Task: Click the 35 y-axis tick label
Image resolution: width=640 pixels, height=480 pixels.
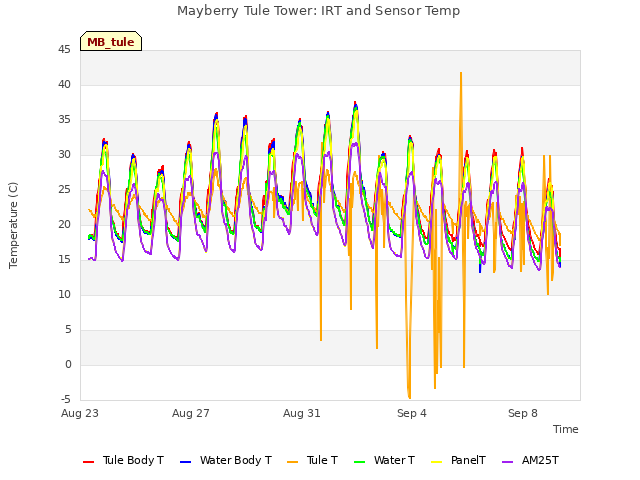Action: click(64, 120)
